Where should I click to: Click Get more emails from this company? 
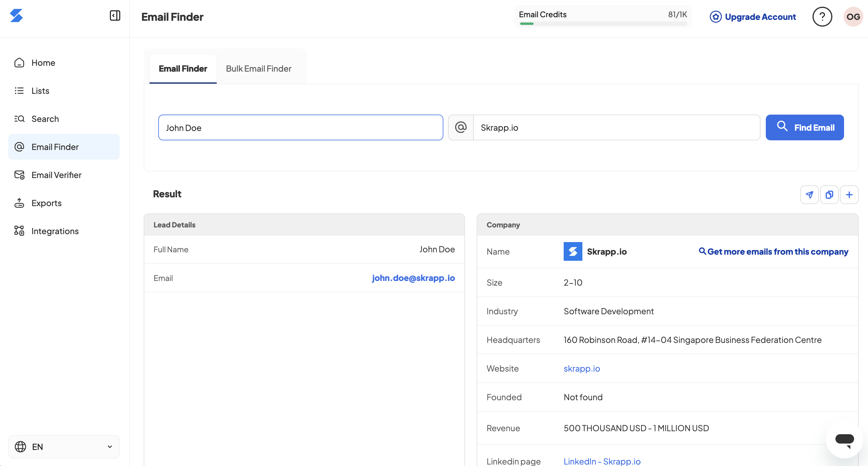click(x=773, y=251)
